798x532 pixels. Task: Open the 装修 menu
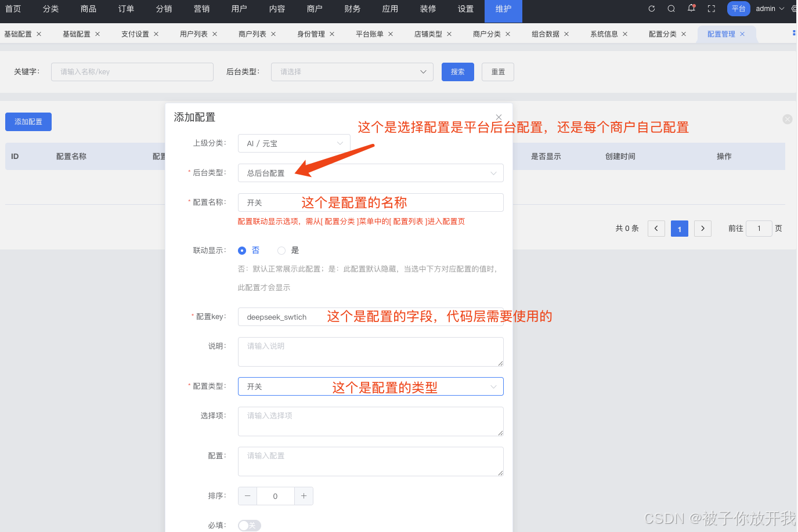pos(428,9)
